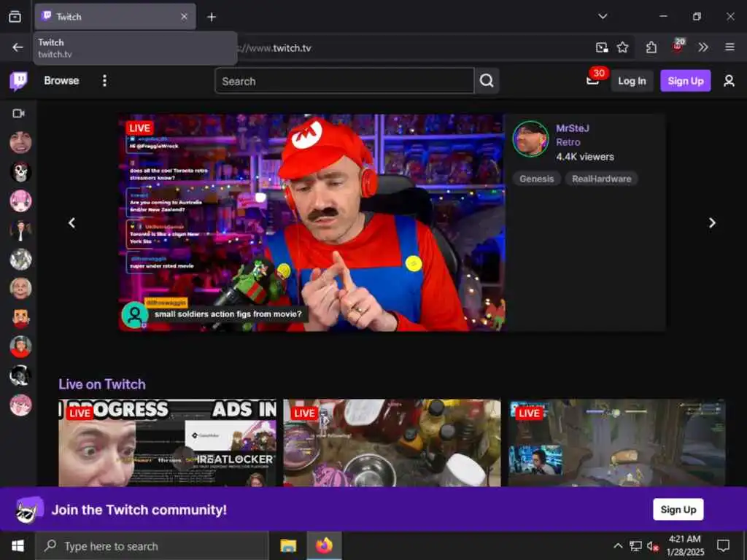Click Sign Up in the purple community banner
The height and width of the screenshot is (560, 747).
click(678, 510)
